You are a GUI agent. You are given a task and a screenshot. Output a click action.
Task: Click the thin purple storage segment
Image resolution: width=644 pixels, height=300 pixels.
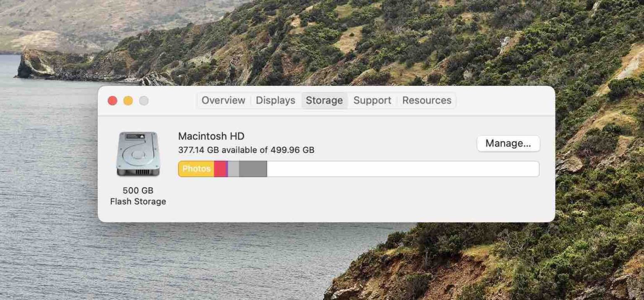point(227,169)
